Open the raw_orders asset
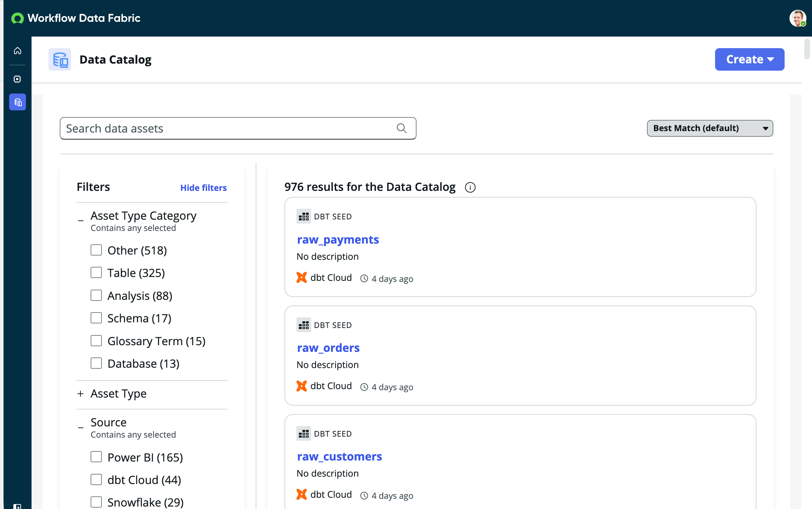Screen dimensions: 812x509 (x=328, y=348)
